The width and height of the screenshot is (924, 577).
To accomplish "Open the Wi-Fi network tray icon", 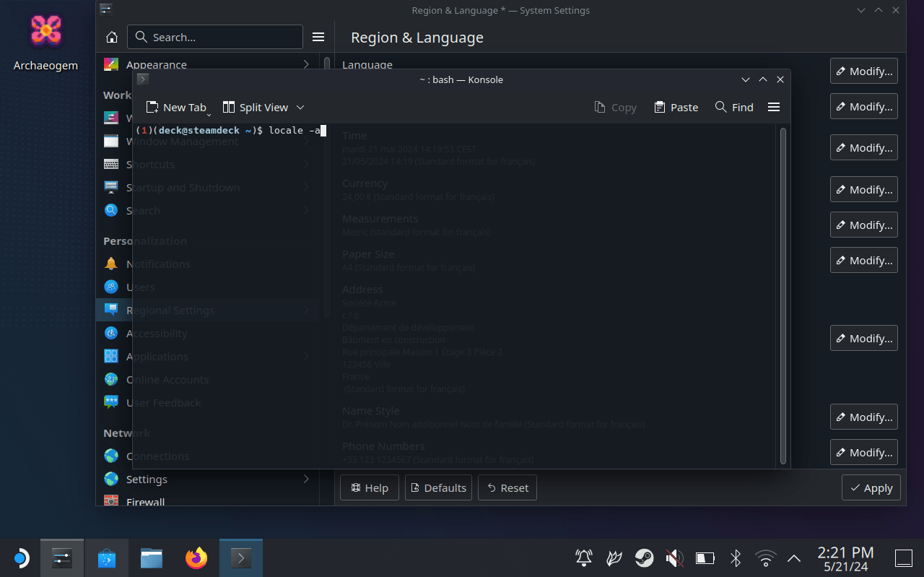I will (765, 558).
